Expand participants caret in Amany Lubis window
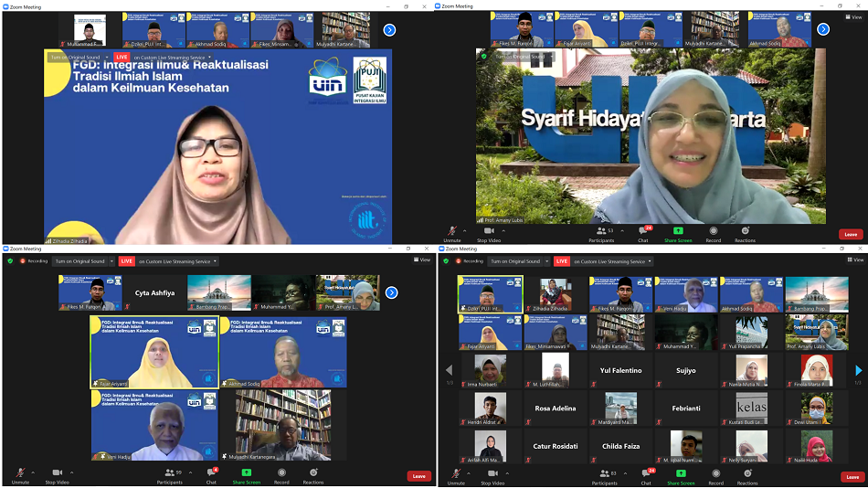This screenshot has width=868, height=488. click(x=622, y=230)
